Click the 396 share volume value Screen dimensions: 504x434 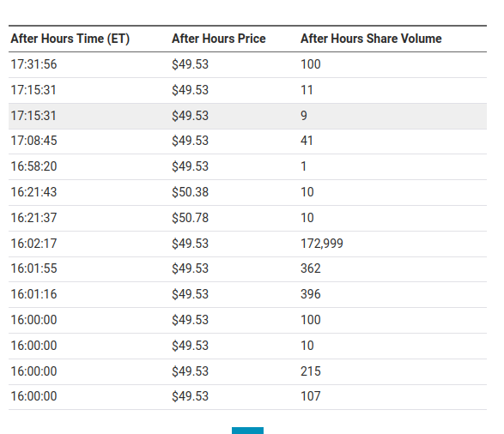[x=311, y=294]
